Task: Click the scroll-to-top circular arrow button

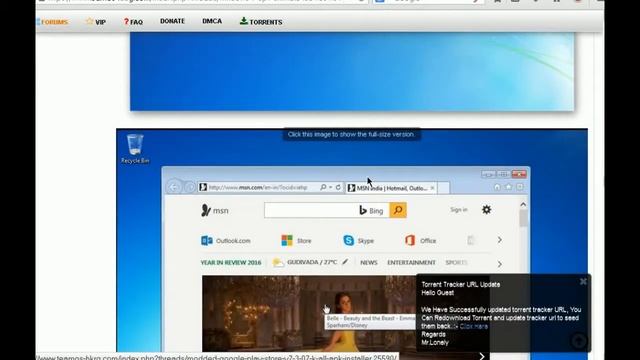Action: pyautogui.click(x=578, y=341)
